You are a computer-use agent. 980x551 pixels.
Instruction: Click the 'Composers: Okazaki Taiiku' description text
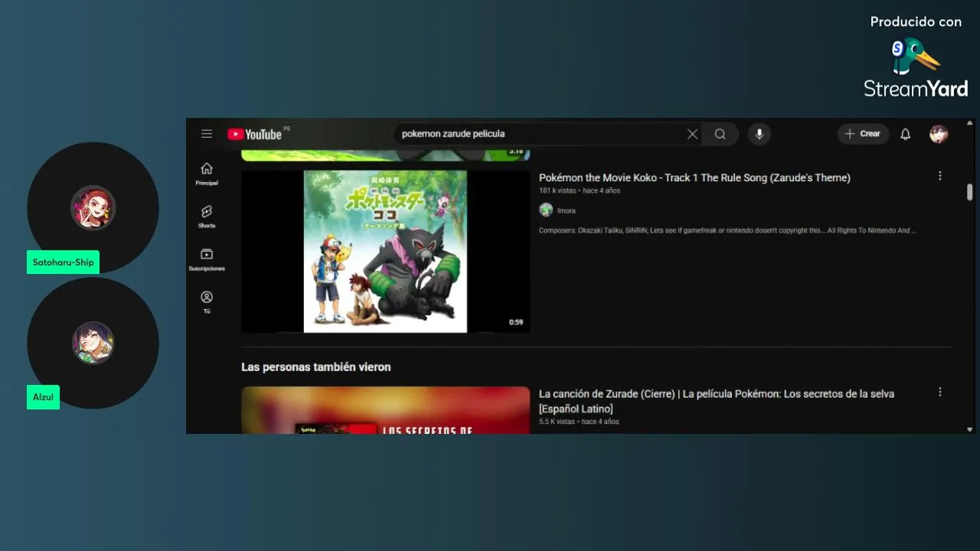pos(727,230)
